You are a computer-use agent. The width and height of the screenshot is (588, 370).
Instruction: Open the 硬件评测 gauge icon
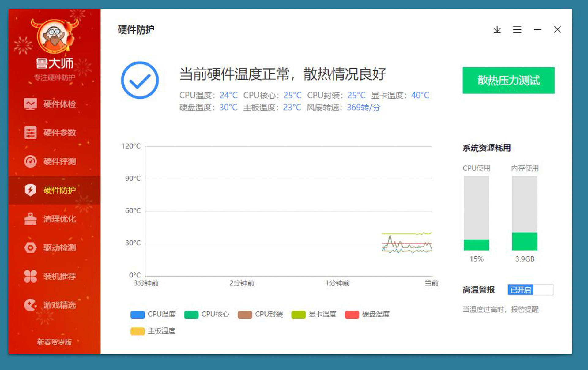click(30, 161)
